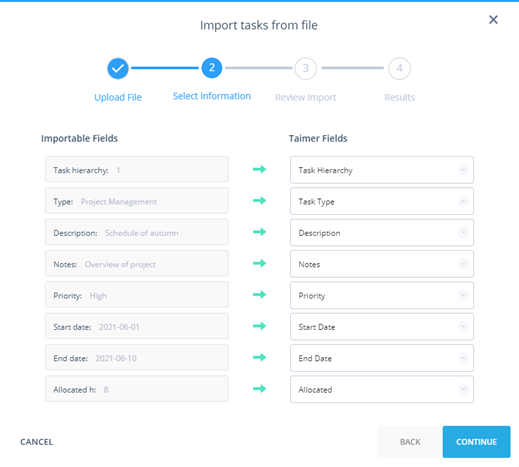
Task: Open the Task Hierarchy dropdown
Action: point(382,170)
